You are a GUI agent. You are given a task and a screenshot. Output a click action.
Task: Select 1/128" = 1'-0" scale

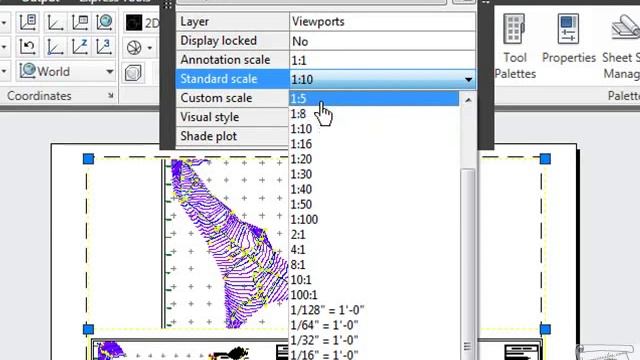tap(374, 310)
